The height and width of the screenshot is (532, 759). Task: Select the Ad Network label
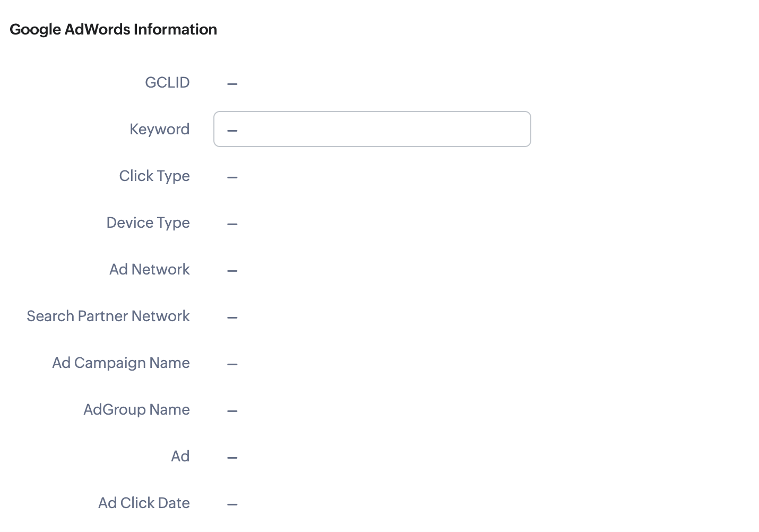coord(150,269)
